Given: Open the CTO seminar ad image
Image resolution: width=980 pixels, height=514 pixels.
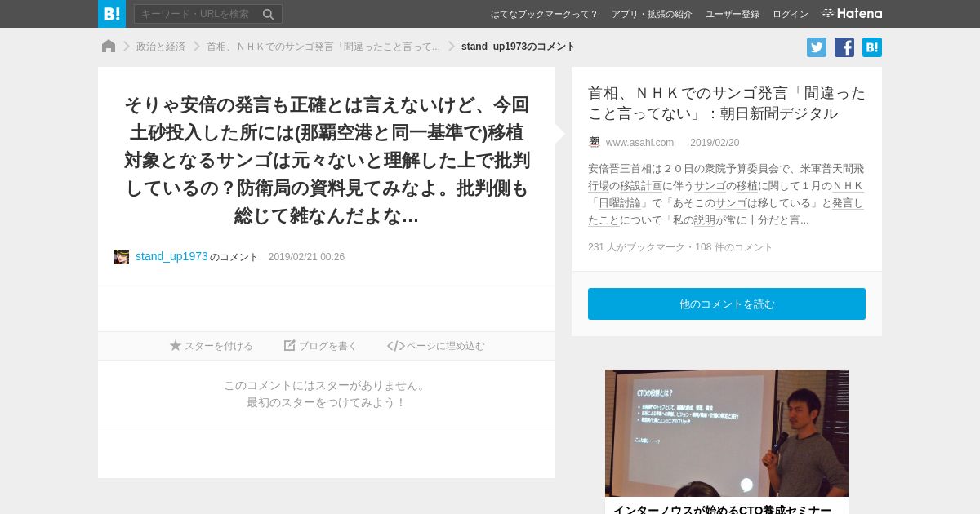Looking at the screenshot, I should pos(727,433).
